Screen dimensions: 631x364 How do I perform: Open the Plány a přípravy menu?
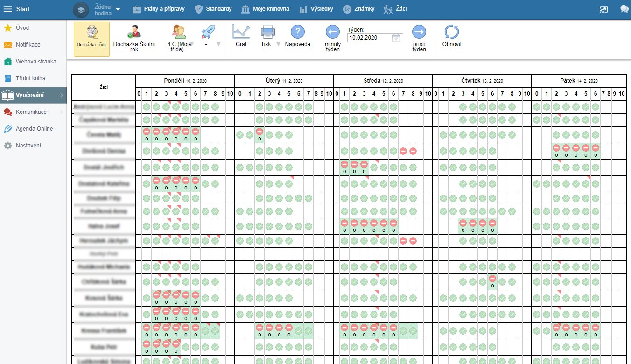point(158,9)
